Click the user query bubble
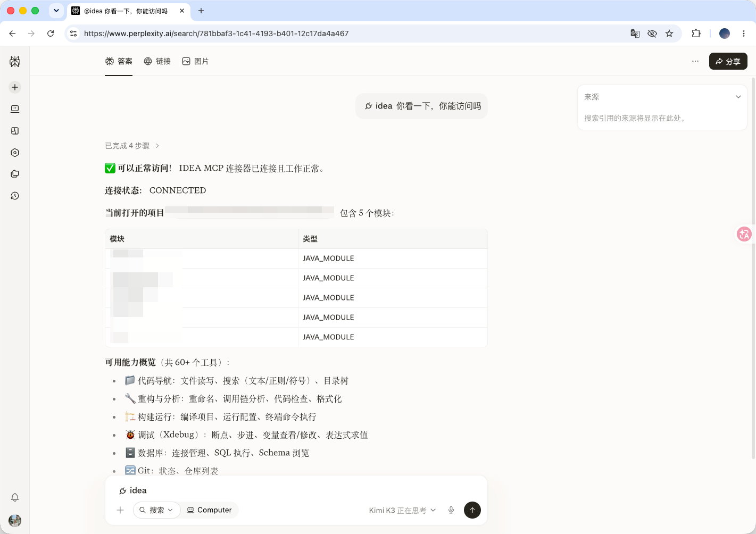Viewport: 756px width, 534px height. pos(421,106)
